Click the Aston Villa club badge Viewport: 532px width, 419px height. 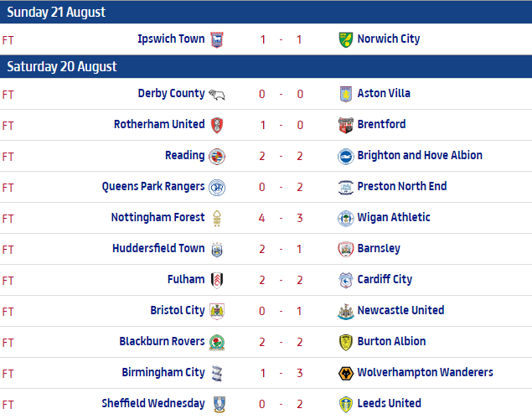[345, 94]
